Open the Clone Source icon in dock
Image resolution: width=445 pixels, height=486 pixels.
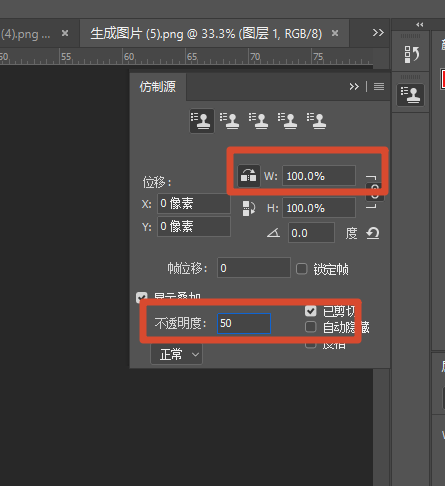[x=411, y=95]
